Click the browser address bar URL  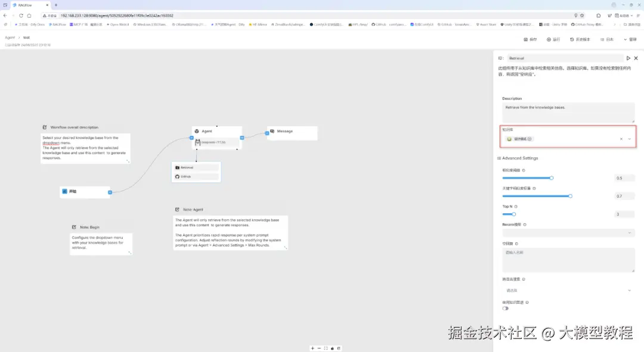[117, 15]
